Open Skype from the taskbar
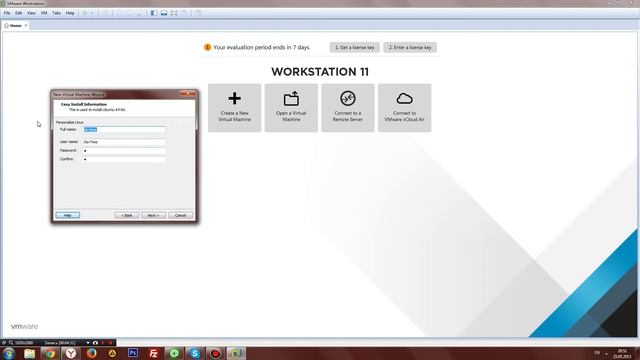 click(x=195, y=353)
